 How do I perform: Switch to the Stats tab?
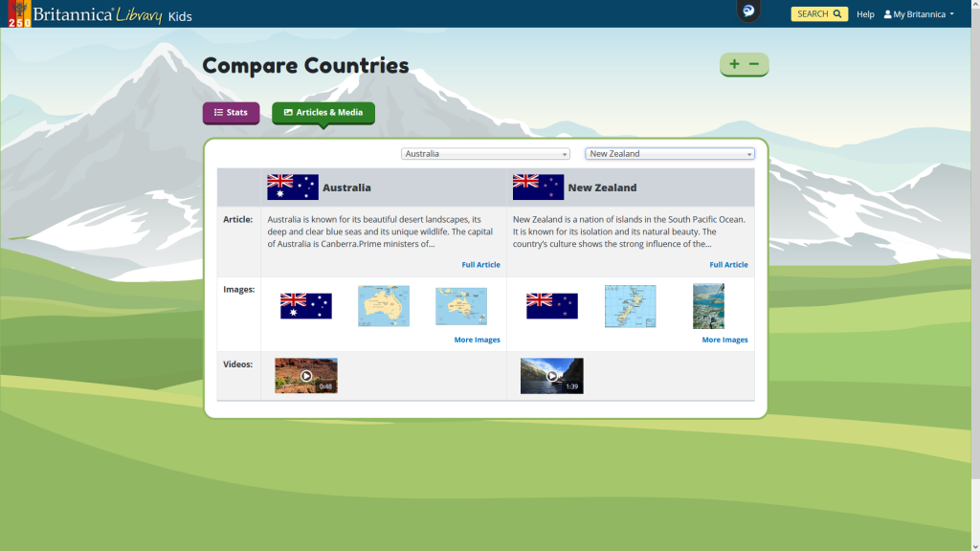coord(231,113)
